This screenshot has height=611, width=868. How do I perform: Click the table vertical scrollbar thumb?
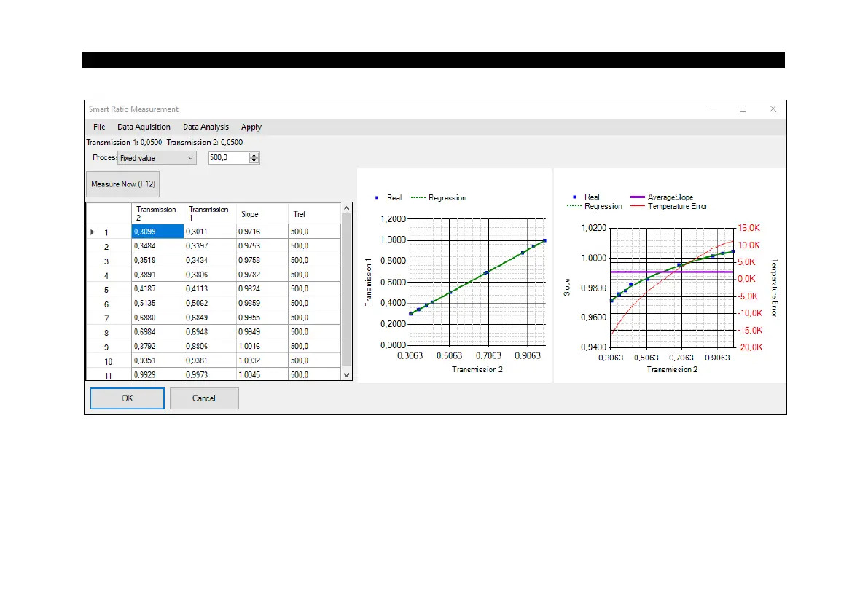point(346,290)
